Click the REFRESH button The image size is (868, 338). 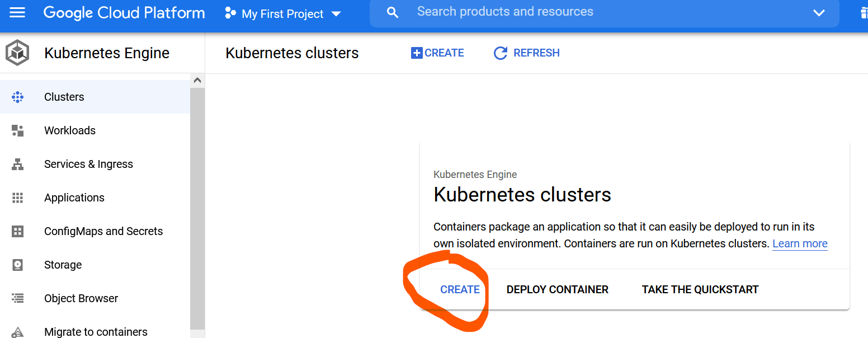(x=526, y=53)
